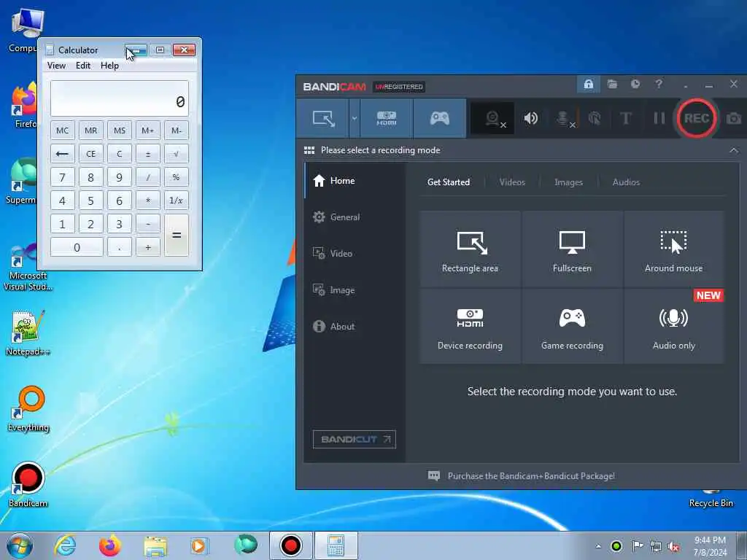The width and height of the screenshot is (747, 560).
Task: Choose Around mouse recording mode
Action: click(673, 249)
